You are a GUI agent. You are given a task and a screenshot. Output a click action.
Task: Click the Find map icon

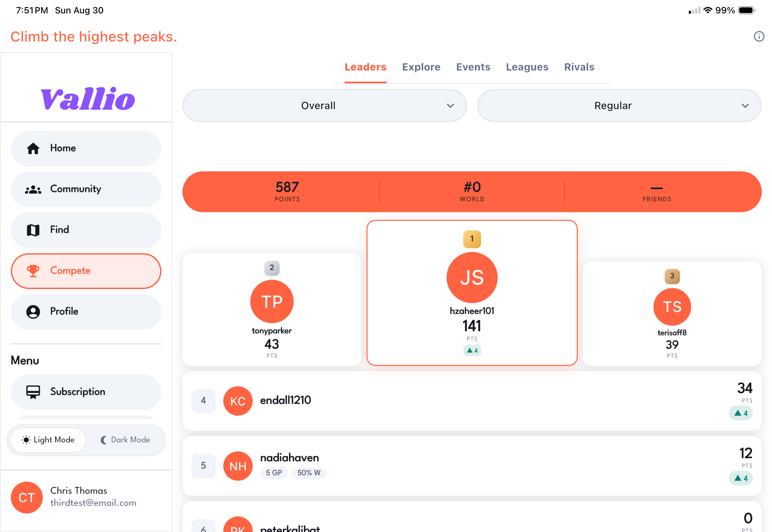pos(33,230)
